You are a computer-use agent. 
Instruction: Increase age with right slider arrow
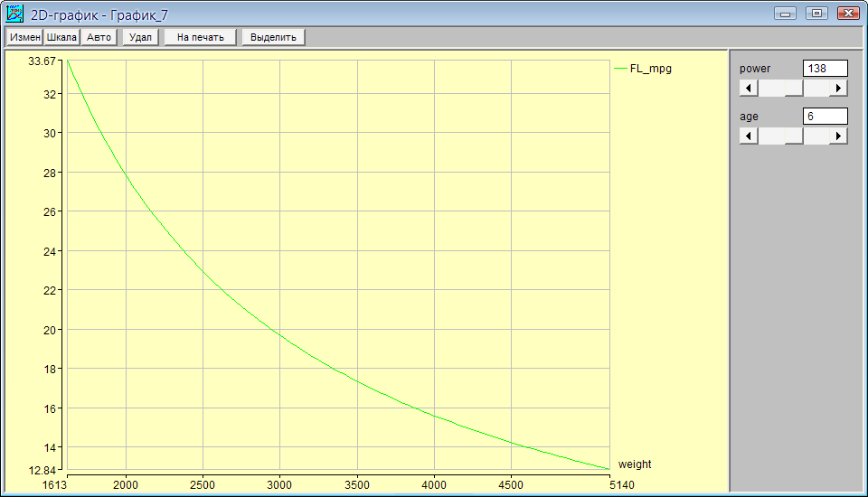[838, 136]
